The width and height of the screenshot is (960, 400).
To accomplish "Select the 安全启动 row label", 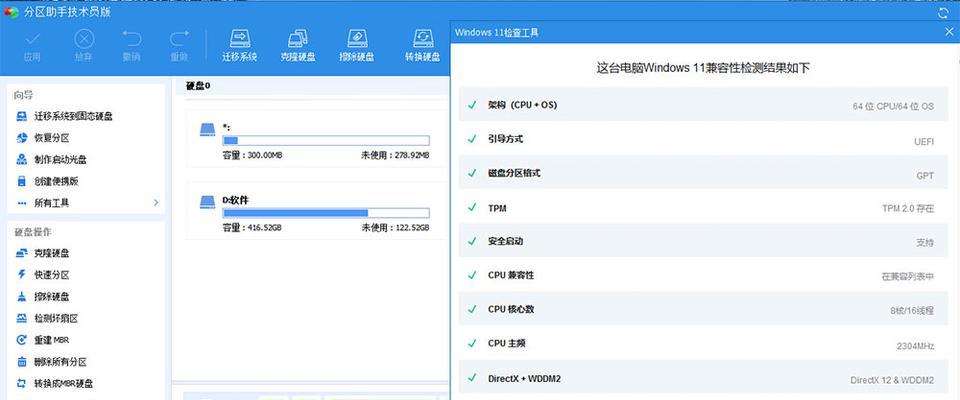I will (x=505, y=241).
